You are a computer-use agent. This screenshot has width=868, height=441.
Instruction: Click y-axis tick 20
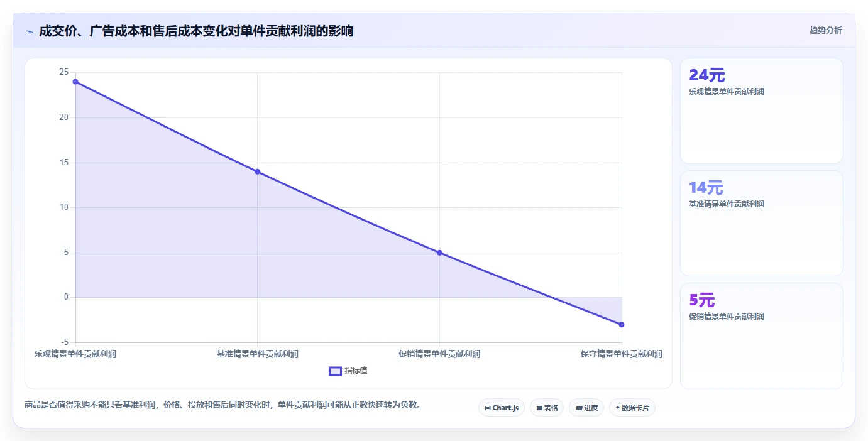click(x=63, y=117)
